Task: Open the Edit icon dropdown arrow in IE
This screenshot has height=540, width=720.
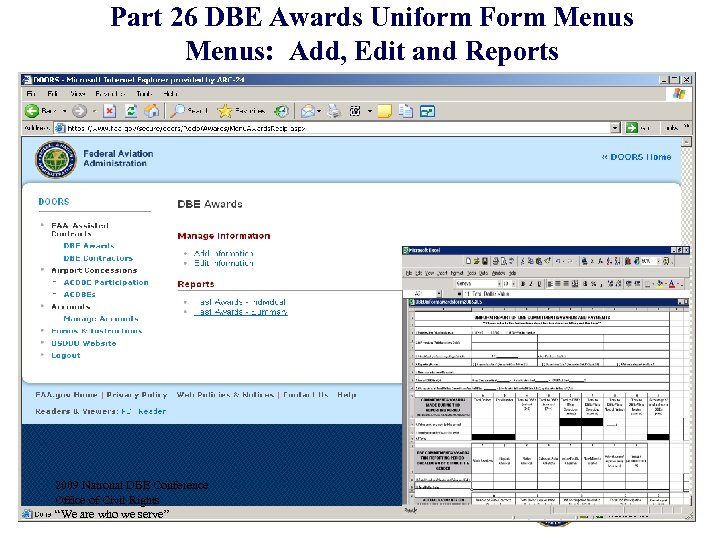Action: coord(370,111)
